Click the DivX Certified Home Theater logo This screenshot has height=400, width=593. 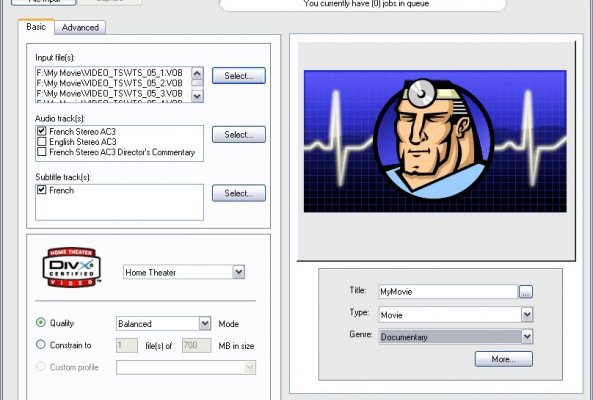pos(71,267)
